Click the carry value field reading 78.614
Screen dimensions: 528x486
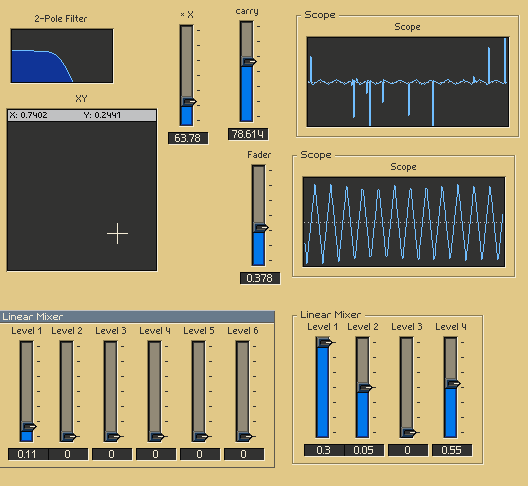tap(248, 134)
